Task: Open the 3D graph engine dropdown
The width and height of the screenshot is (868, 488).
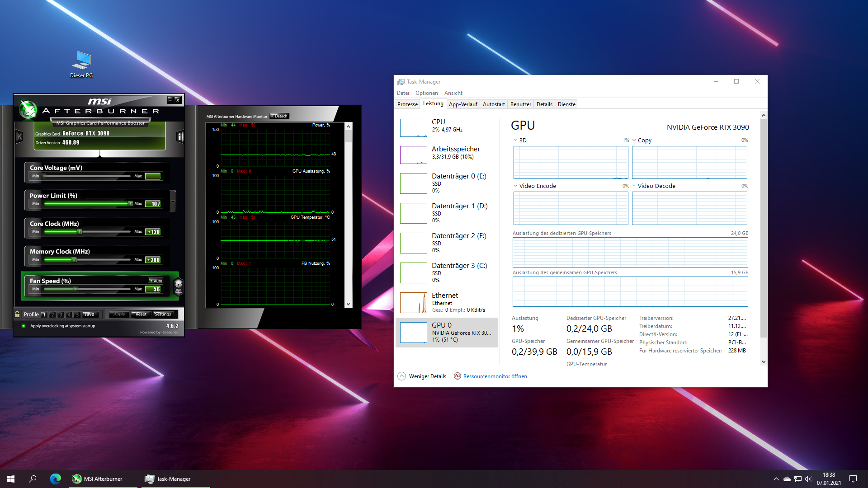Action: click(x=515, y=140)
